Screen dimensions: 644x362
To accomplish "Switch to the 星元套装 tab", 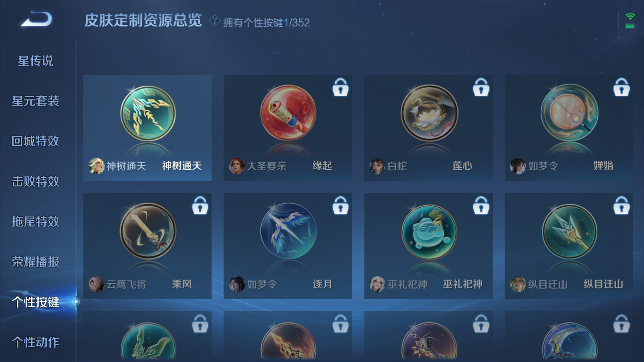I will coord(36,101).
